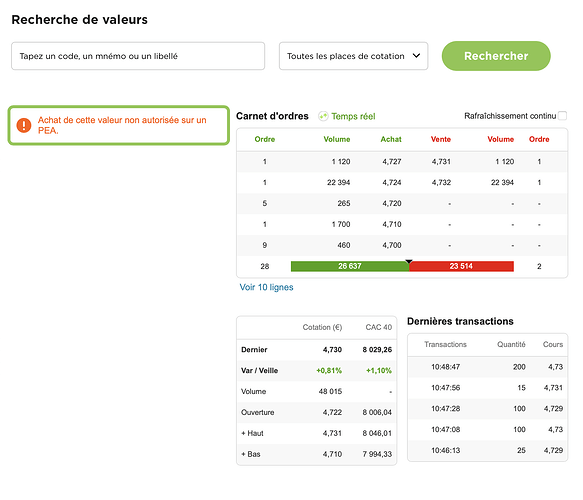Click the green 26 637 buy volume bar
Viewport: 583px width, 500px height.
(x=350, y=266)
